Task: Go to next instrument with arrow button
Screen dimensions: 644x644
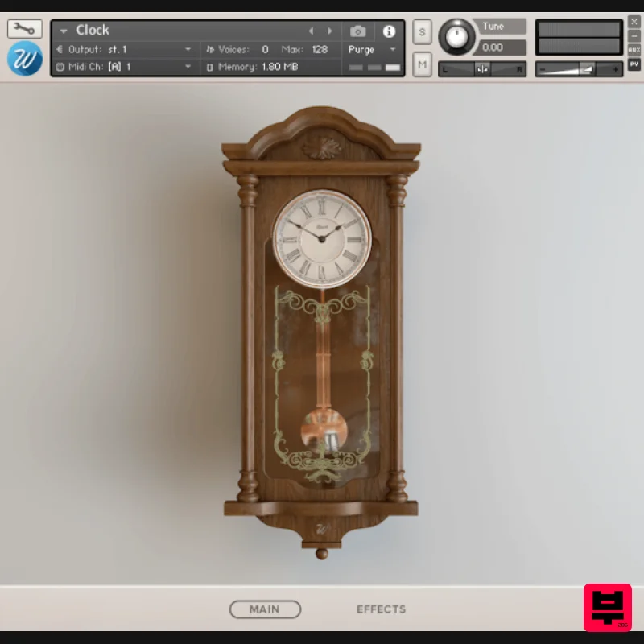Action: [330, 31]
